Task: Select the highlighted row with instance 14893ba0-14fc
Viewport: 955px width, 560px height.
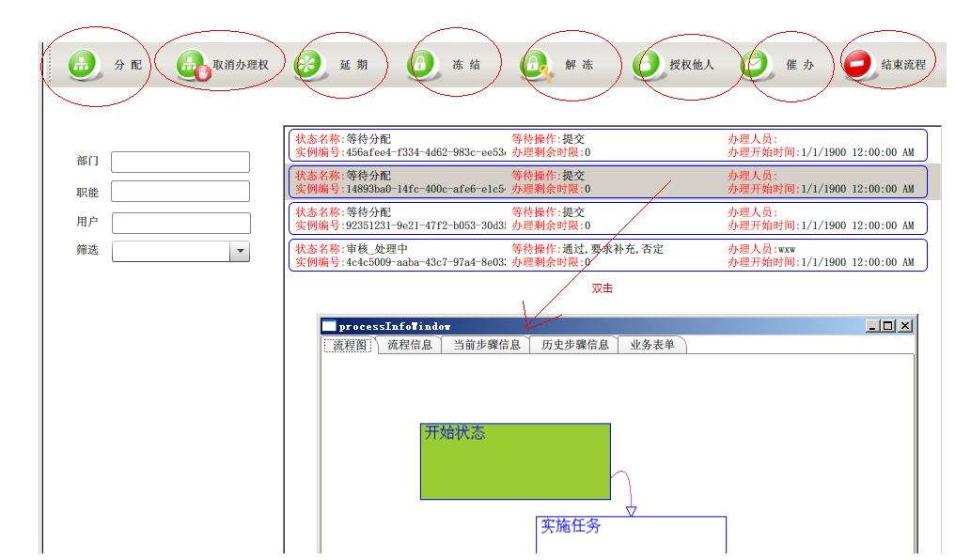Action: point(608,182)
